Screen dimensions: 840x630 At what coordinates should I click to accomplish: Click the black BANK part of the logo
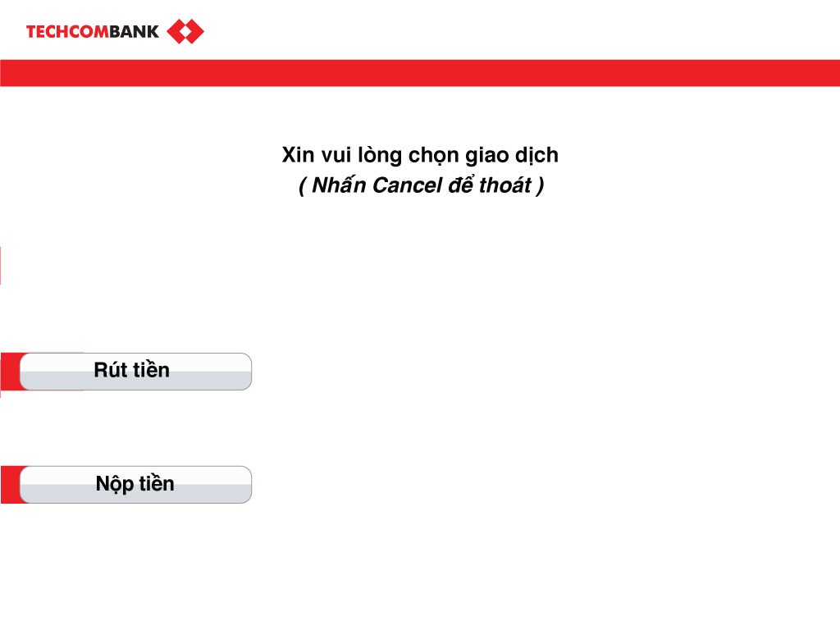135,33
